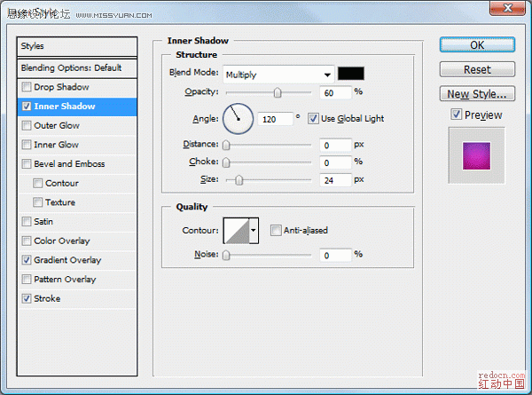Open the Blend Mode Multiply dropdown
The height and width of the screenshot is (395, 532).
tap(278, 75)
